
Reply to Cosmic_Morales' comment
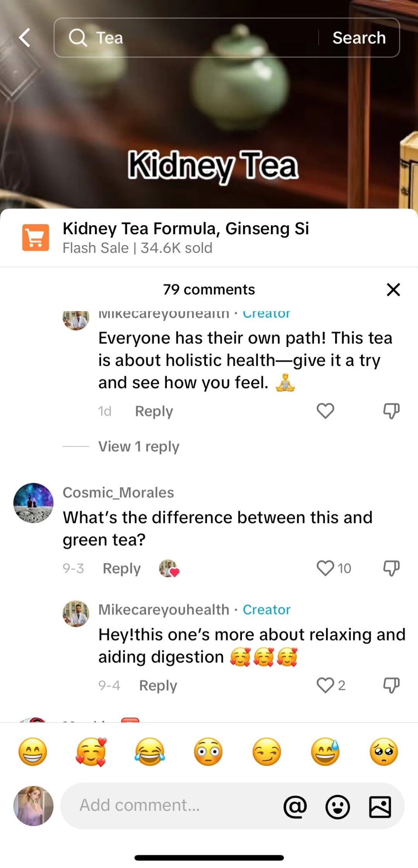(122, 568)
